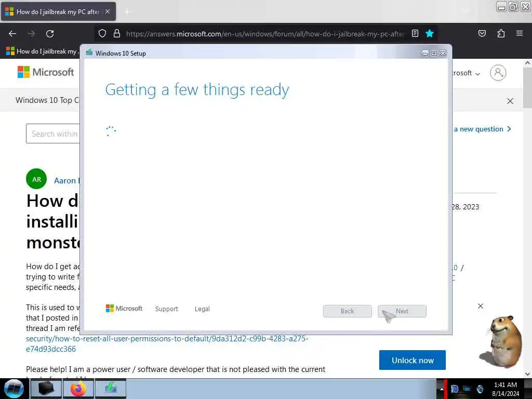Open a new tab with plus button
532x399 pixels.
127,12
